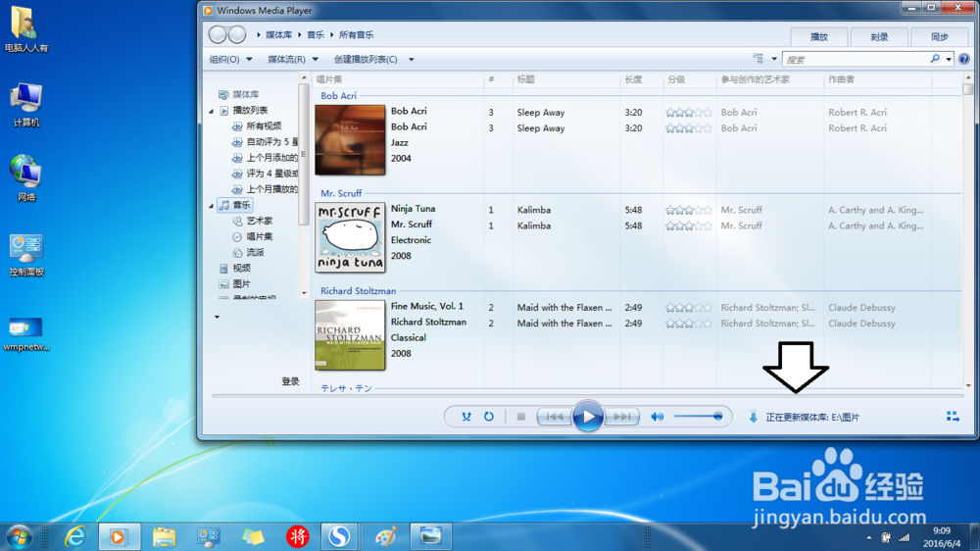Open the view options icon
This screenshot has height=551, width=980.
point(759,59)
